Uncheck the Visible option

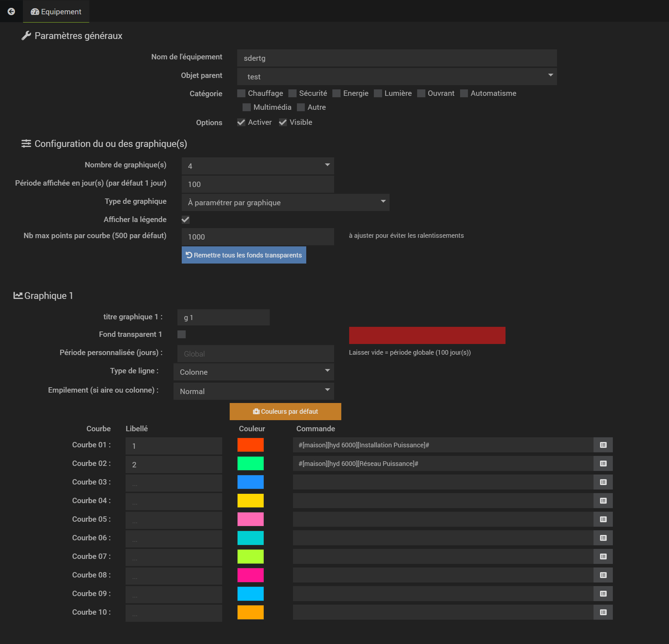coord(283,122)
